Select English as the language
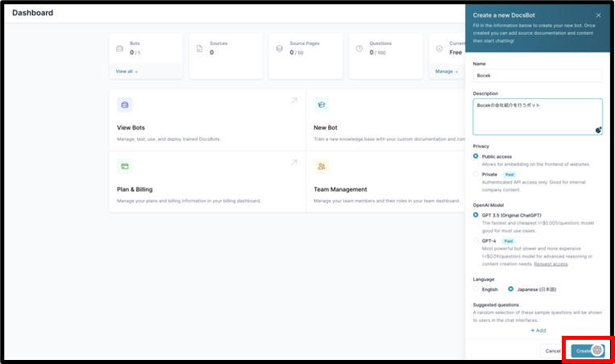Image resolution: width=615 pixels, height=364 pixels. [476, 289]
